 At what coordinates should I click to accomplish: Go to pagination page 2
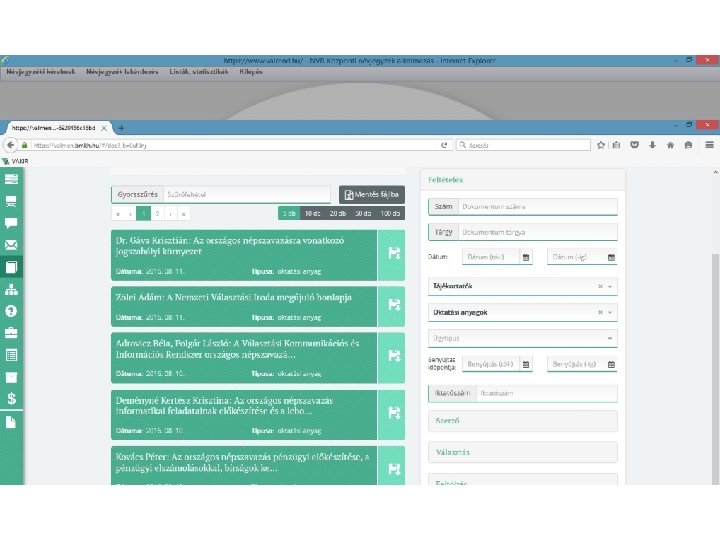click(x=157, y=214)
